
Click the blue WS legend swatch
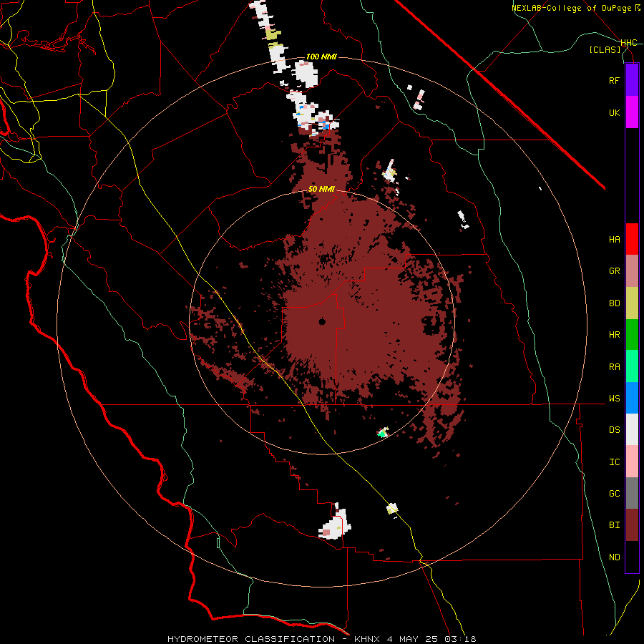(632, 398)
